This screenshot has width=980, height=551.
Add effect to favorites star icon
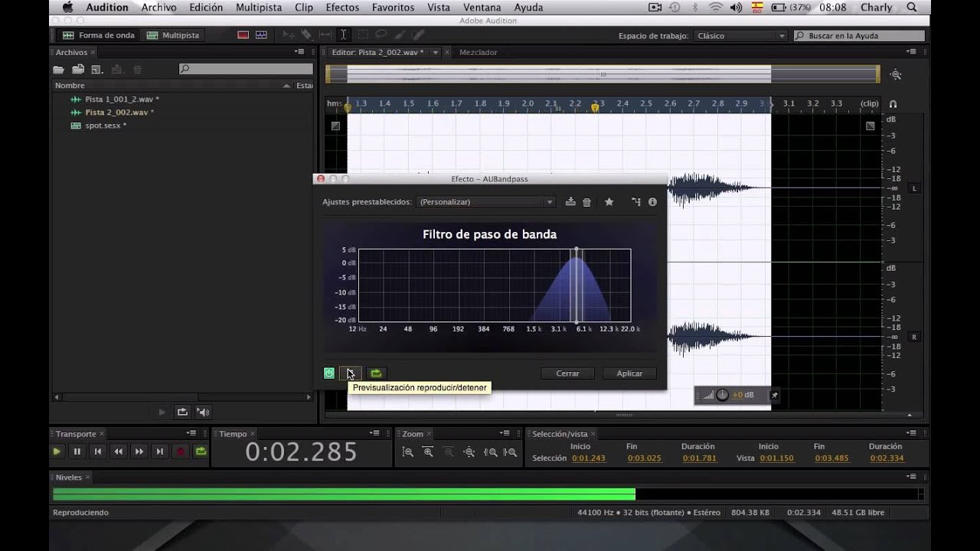[609, 202]
